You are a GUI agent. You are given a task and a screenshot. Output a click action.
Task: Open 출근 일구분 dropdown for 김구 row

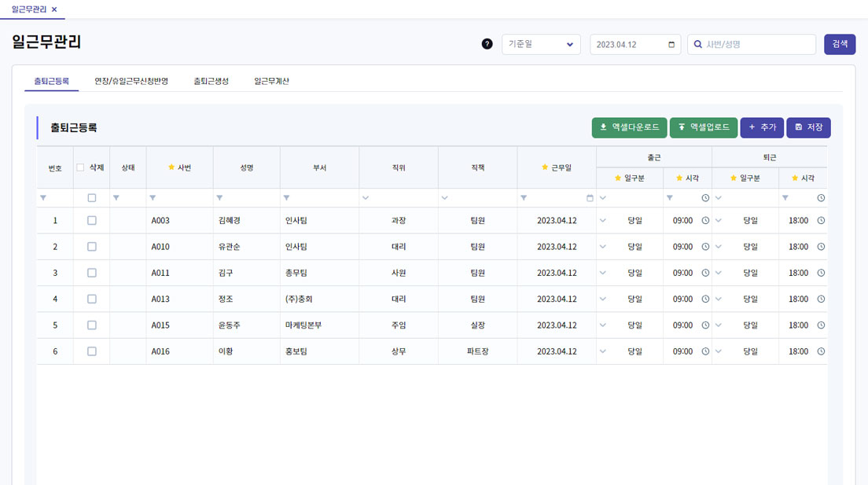tap(603, 273)
